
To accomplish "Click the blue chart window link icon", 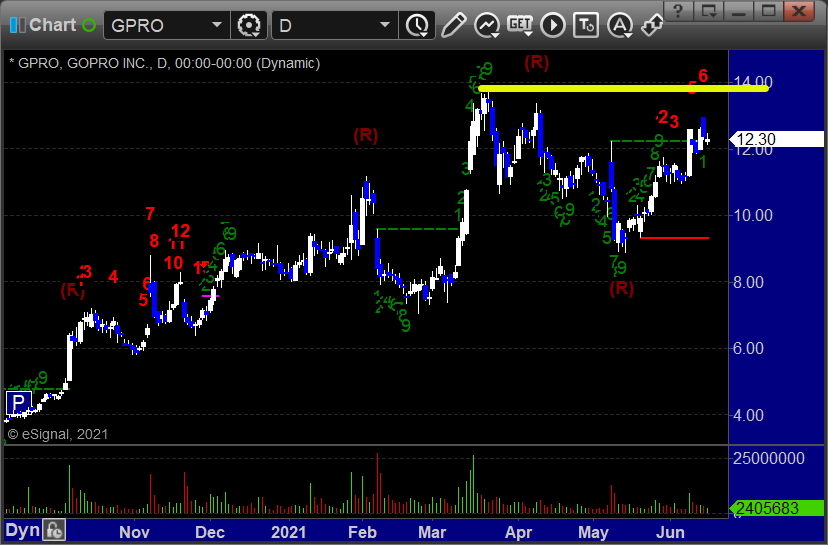I will [17, 25].
